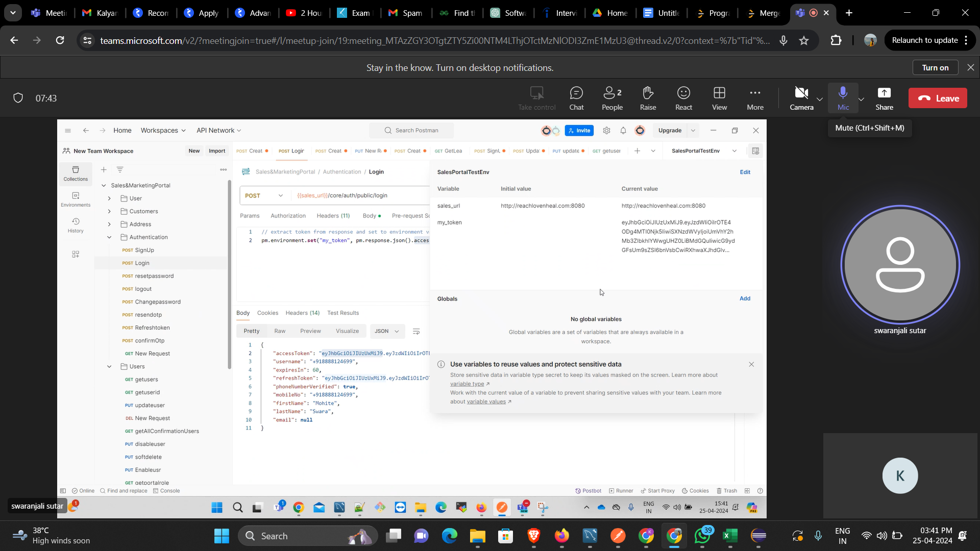Screen dimensions: 980x551
Task: Leave the meeting
Action: [x=938, y=98]
